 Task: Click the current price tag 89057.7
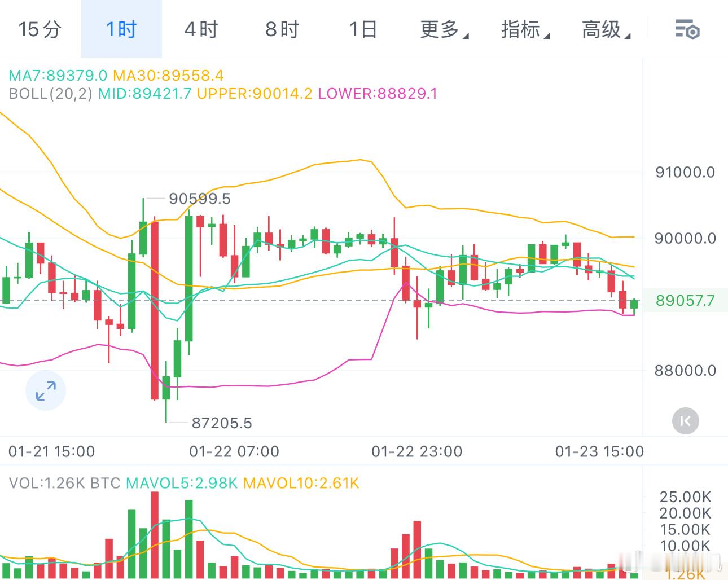pos(684,300)
